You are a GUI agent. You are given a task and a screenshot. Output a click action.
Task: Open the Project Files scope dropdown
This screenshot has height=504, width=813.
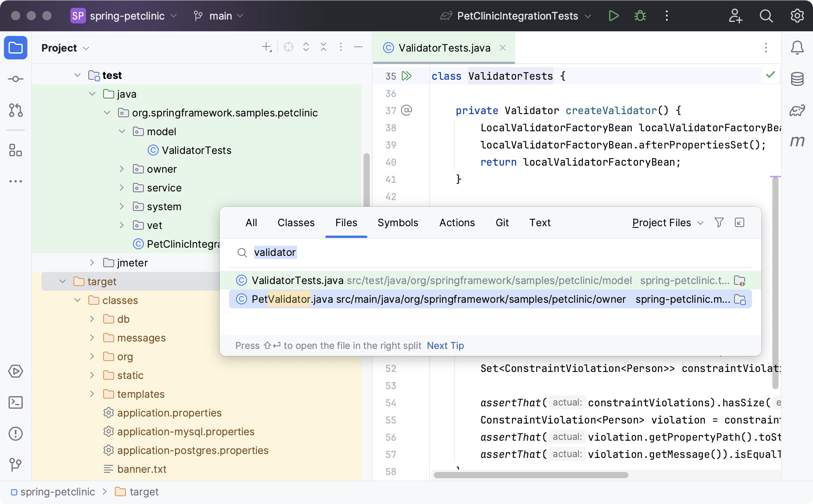(x=666, y=223)
